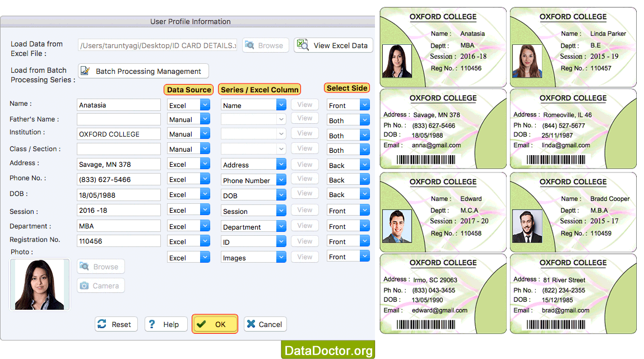Open the Address Excel column dropdown
Image resolution: width=644 pixels, height=359 pixels.
point(253,165)
